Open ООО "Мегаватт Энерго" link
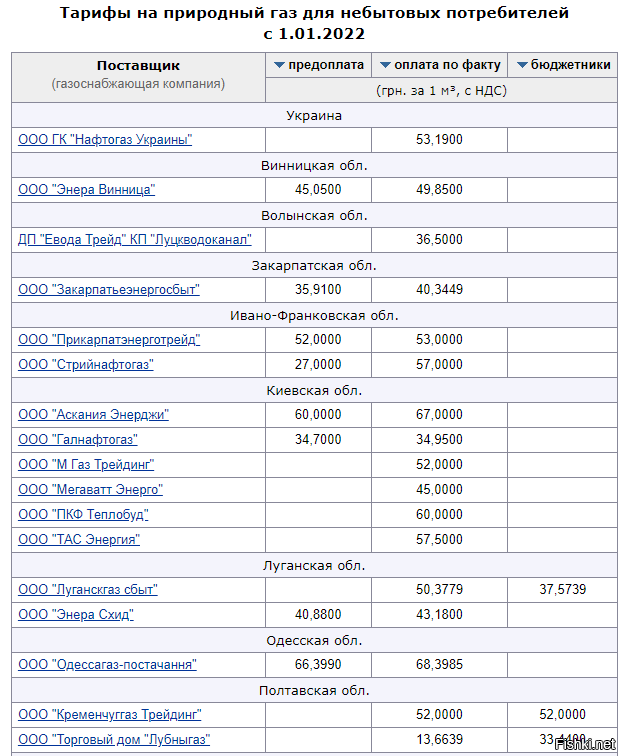 [x=91, y=490]
